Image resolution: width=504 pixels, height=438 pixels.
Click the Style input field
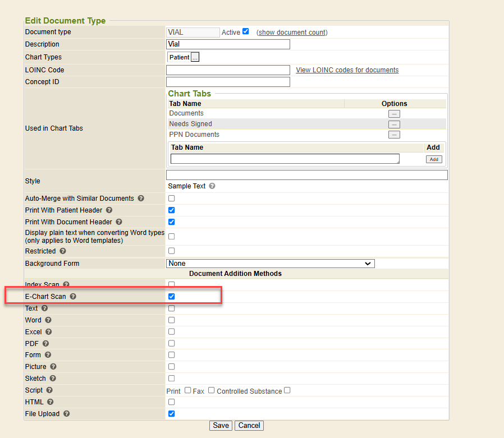point(306,176)
